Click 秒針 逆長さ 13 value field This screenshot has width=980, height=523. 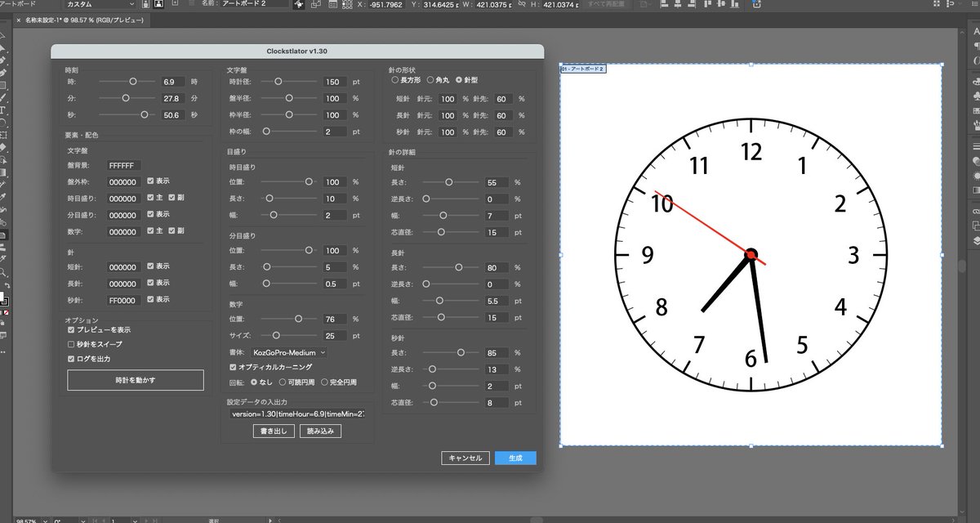point(496,369)
